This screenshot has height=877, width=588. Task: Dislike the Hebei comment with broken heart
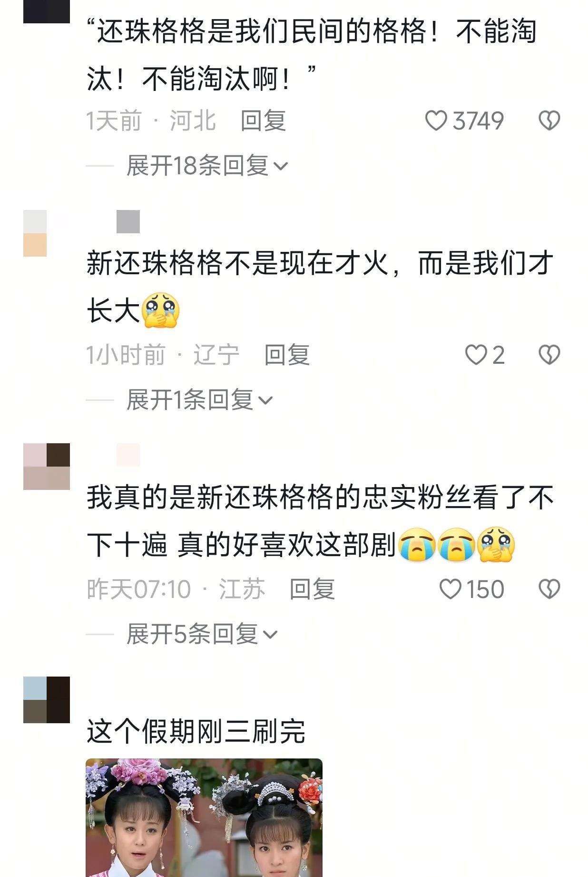pos(549,120)
